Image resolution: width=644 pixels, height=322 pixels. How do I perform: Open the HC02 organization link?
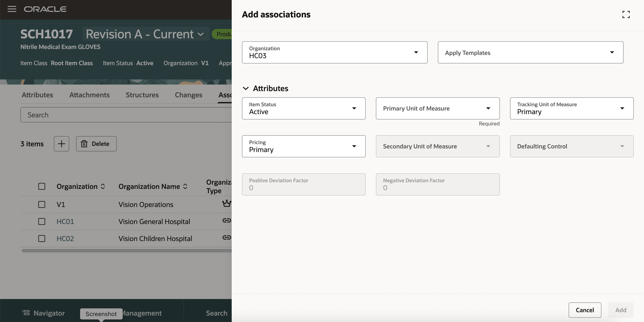click(65, 239)
